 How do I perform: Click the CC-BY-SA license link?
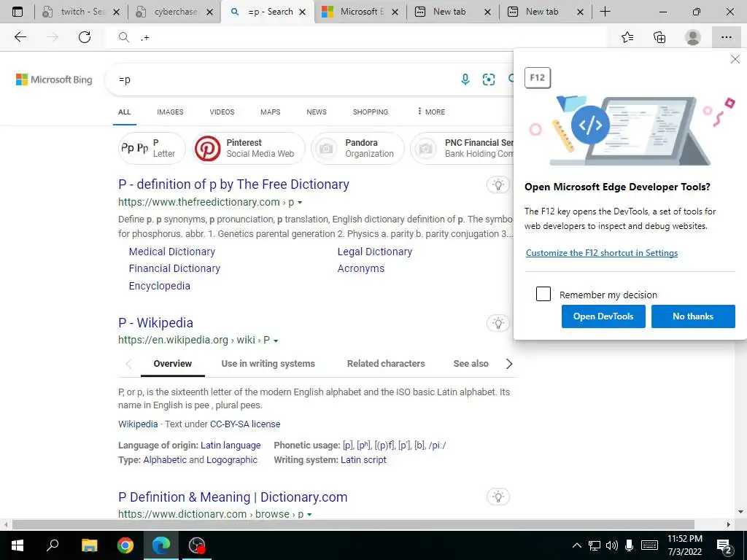pos(245,424)
